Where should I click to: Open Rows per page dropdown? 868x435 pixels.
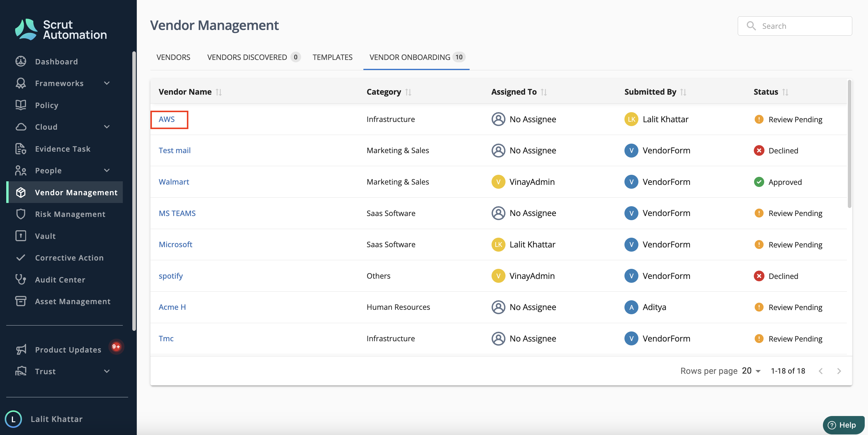(751, 371)
